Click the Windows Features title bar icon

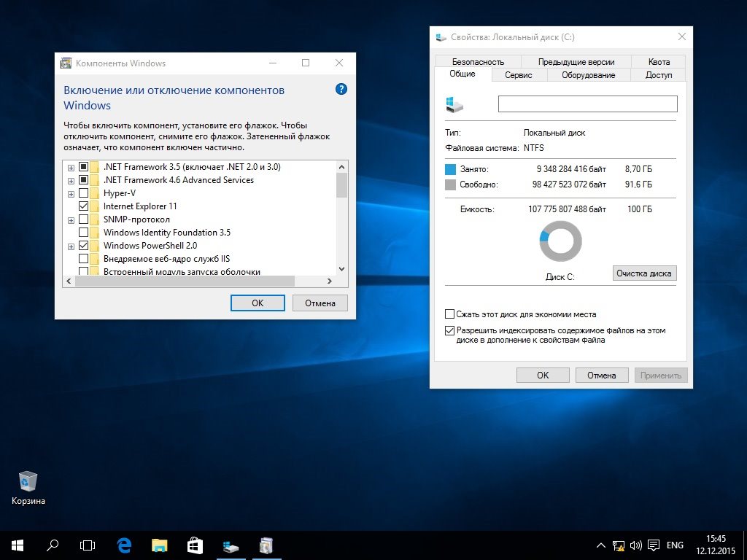[66, 63]
